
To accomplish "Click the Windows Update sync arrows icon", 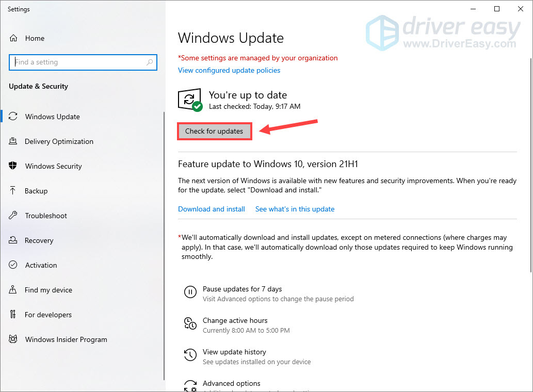I will click(13, 116).
